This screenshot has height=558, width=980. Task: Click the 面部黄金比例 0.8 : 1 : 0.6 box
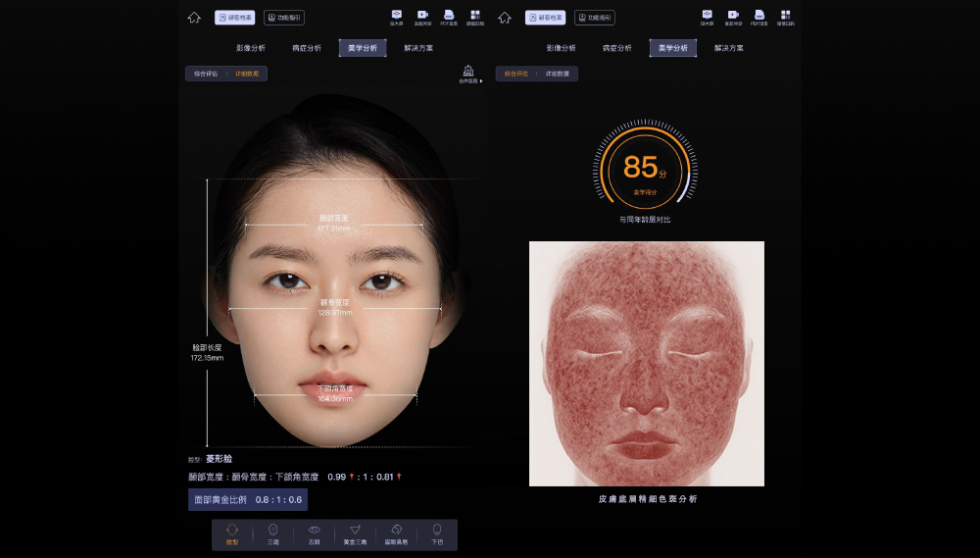[x=248, y=500]
